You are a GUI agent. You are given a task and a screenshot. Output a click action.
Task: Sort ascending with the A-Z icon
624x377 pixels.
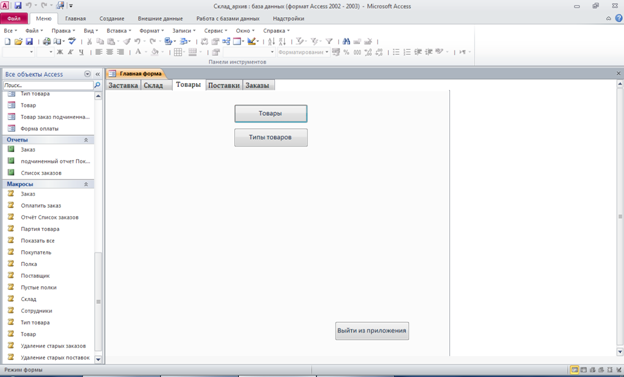pos(271,41)
